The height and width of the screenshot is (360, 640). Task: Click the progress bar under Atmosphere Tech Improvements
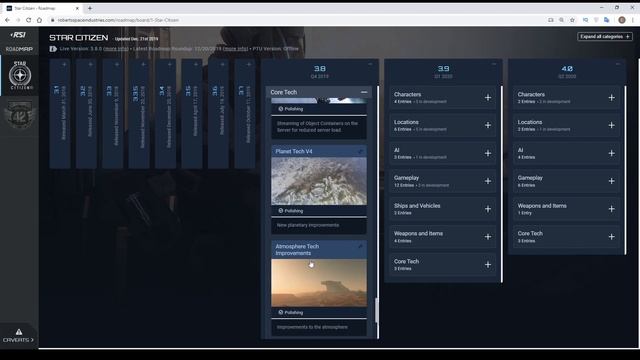point(319,318)
